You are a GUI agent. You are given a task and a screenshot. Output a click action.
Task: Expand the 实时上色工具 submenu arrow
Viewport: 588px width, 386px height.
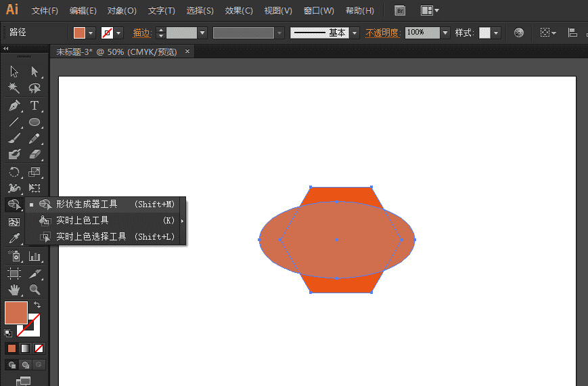[182, 221]
